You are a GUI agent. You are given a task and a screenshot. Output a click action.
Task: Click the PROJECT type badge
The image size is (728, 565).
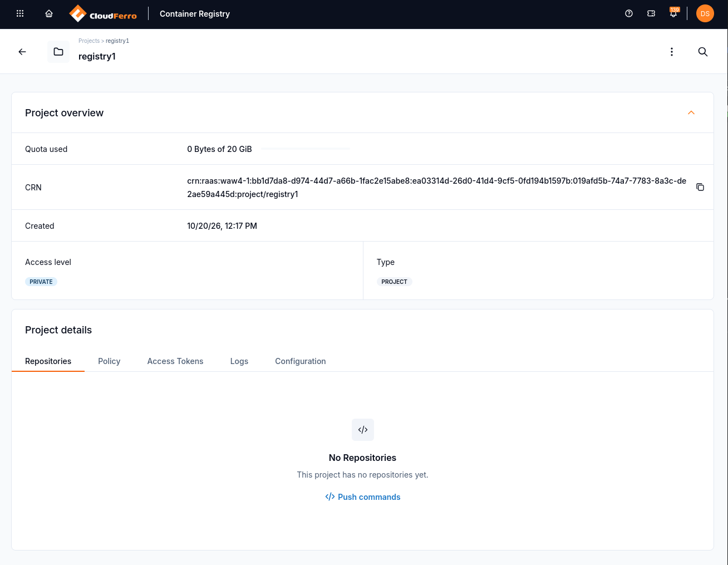point(395,282)
